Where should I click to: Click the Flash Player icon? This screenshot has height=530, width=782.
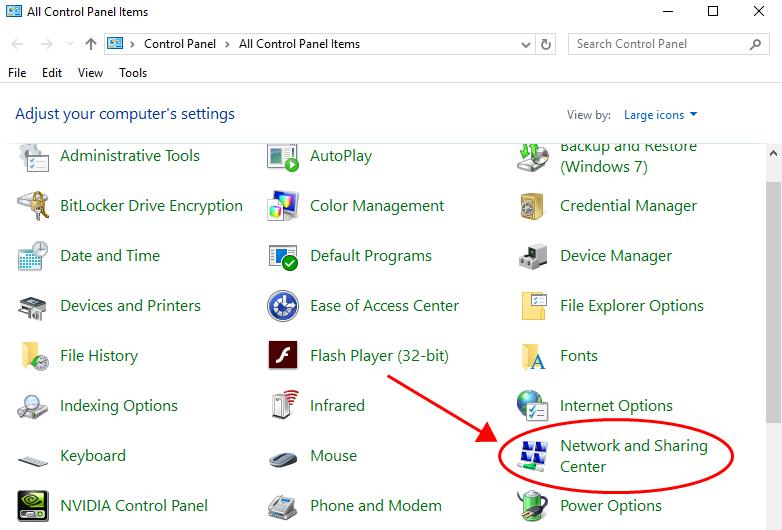click(283, 355)
